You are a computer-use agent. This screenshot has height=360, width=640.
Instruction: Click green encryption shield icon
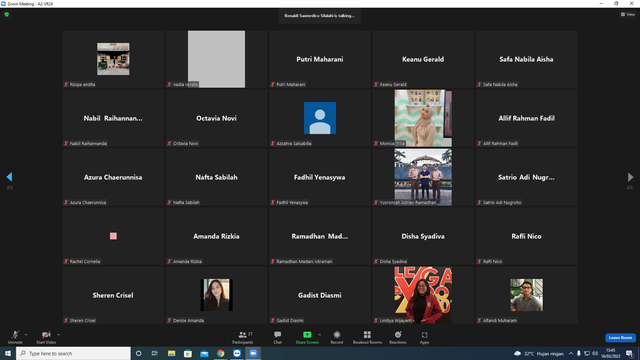7,14
